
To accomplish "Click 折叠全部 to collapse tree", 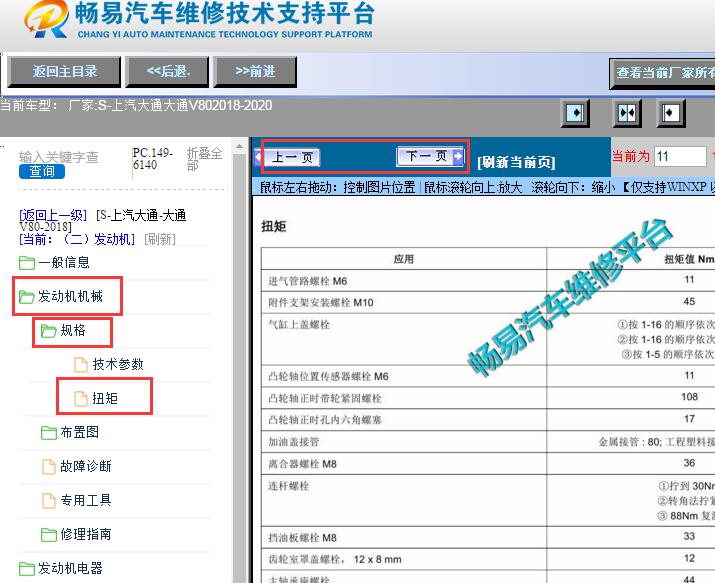I will click(204, 159).
